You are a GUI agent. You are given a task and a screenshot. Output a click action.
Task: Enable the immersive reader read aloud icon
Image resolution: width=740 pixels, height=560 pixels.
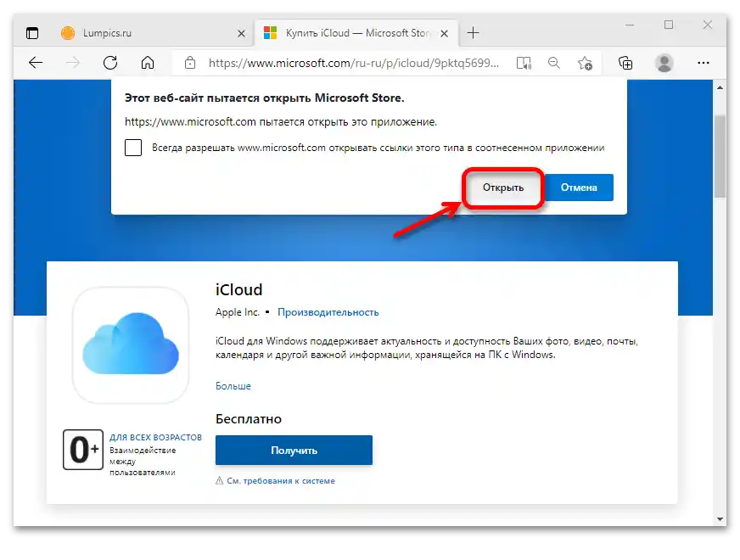[524, 64]
